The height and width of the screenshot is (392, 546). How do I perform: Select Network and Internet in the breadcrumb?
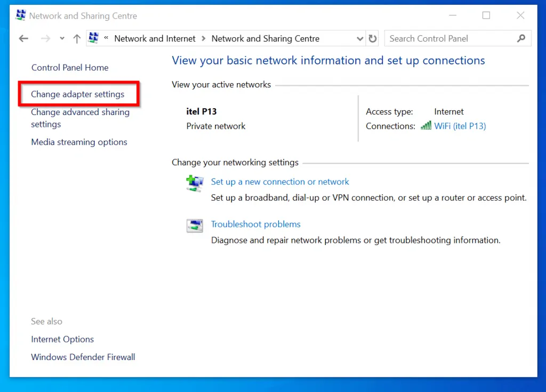pyautogui.click(x=155, y=38)
